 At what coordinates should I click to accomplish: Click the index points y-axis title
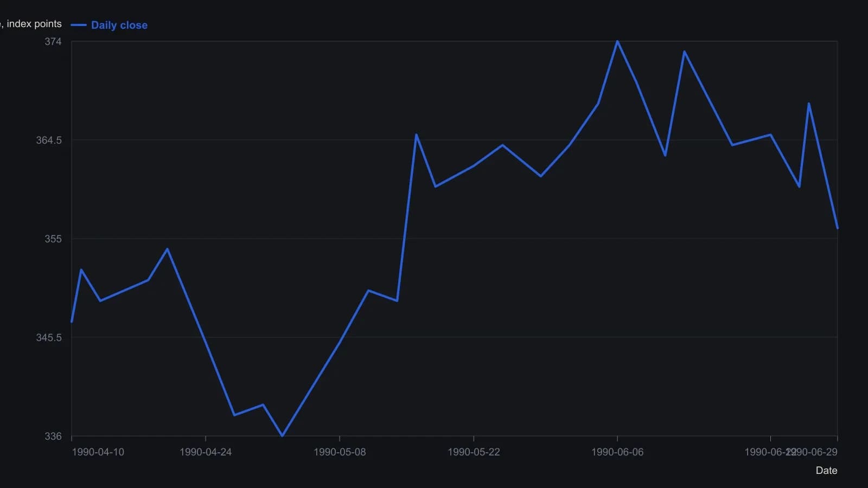point(31,24)
